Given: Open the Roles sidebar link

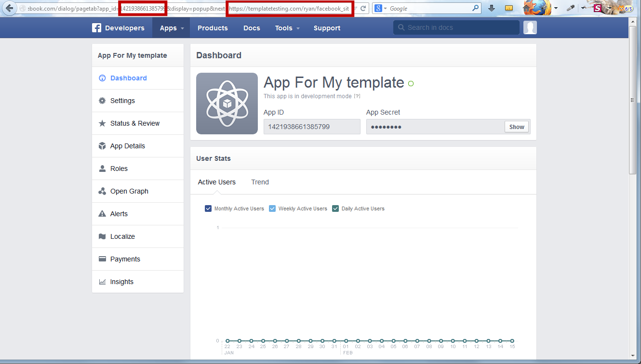Looking at the screenshot, I should click(x=138, y=169).
